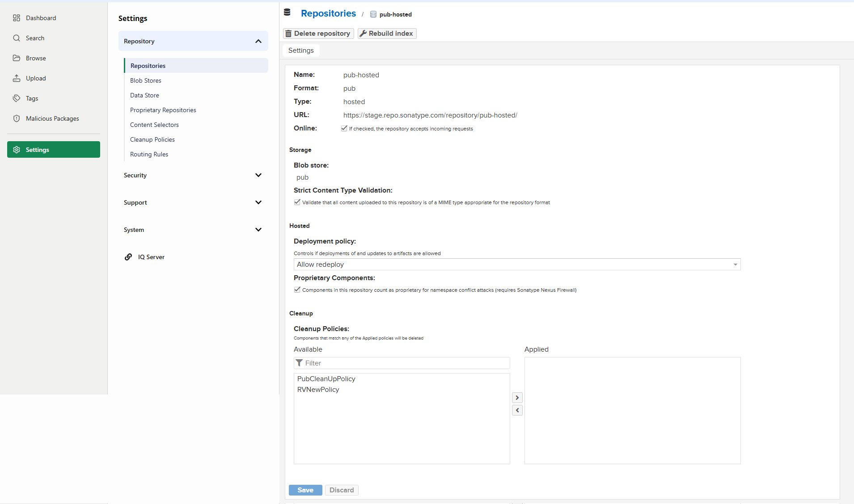
Task: Click the Search magnifier icon
Action: point(17,38)
